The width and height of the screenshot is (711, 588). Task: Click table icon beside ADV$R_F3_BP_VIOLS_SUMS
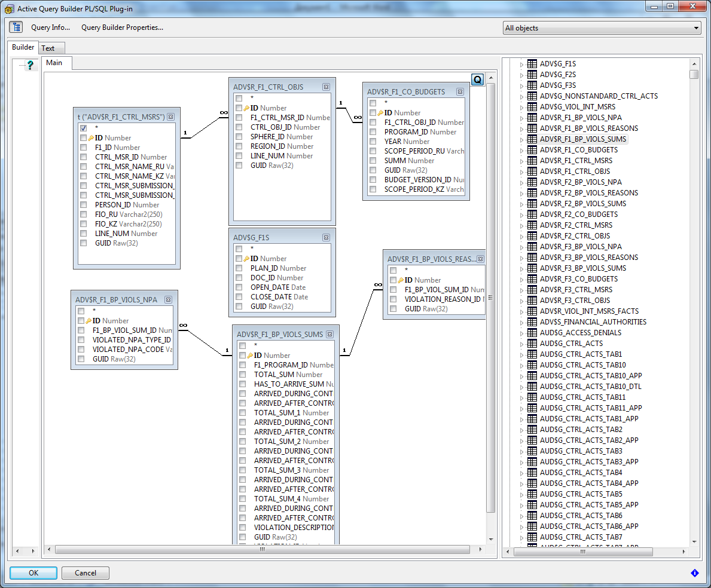[532, 268]
